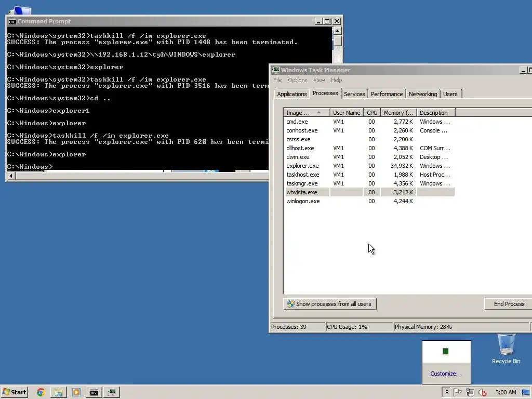The image size is (532, 399).
Task: Select the taskmgr.exe process row
Action: point(370,183)
